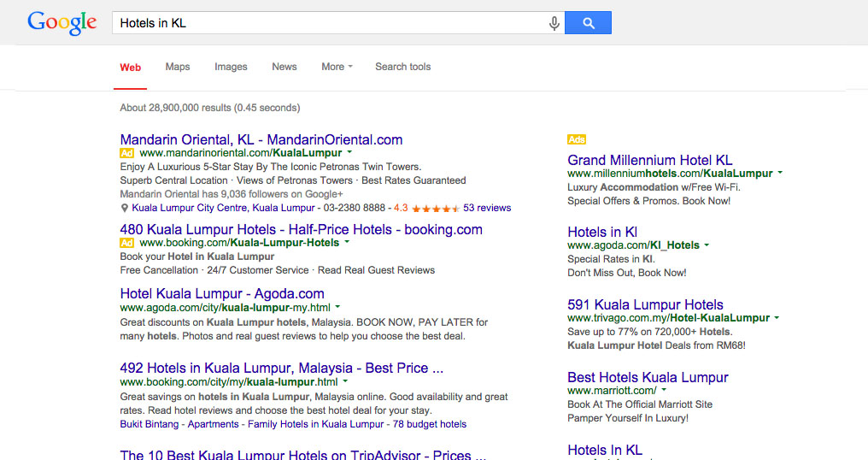Expand arrow next to millenniumhotels.com URL
The width and height of the screenshot is (868, 460).
click(780, 173)
